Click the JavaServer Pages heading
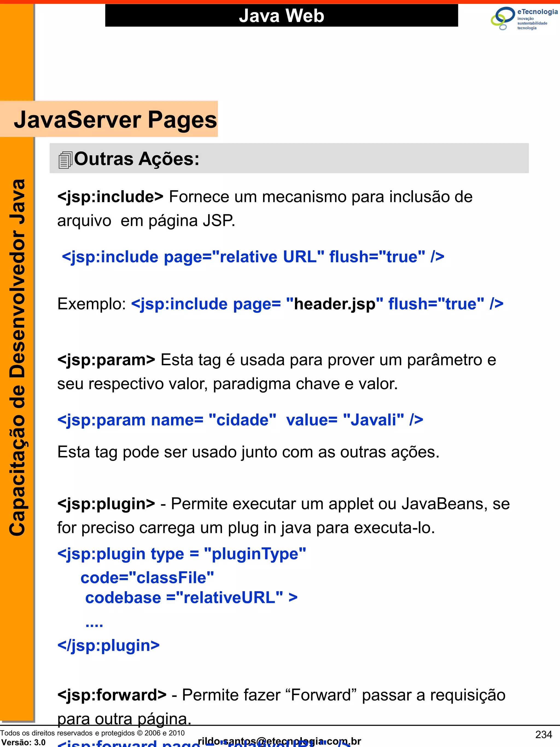 pyautogui.click(x=115, y=120)
